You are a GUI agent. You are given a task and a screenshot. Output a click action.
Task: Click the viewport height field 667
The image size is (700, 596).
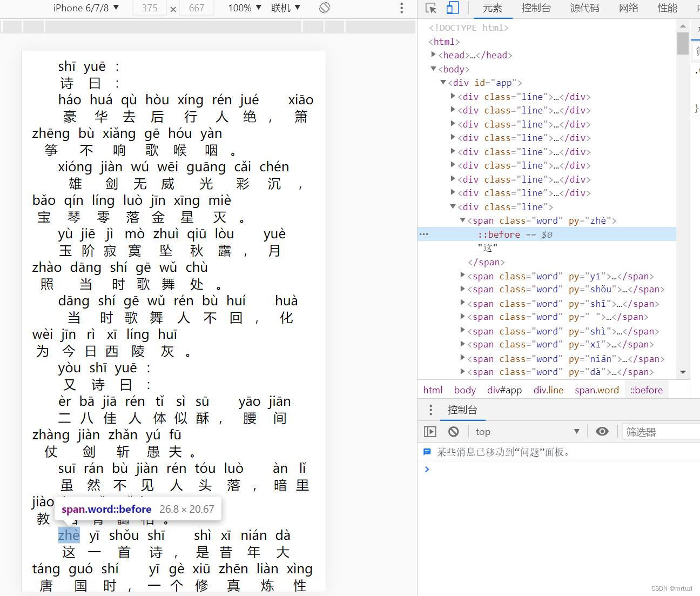point(197,8)
